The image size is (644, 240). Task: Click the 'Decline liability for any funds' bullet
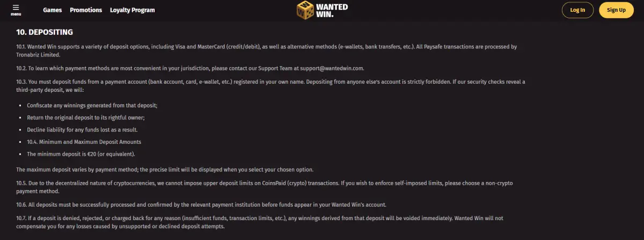tap(82, 130)
